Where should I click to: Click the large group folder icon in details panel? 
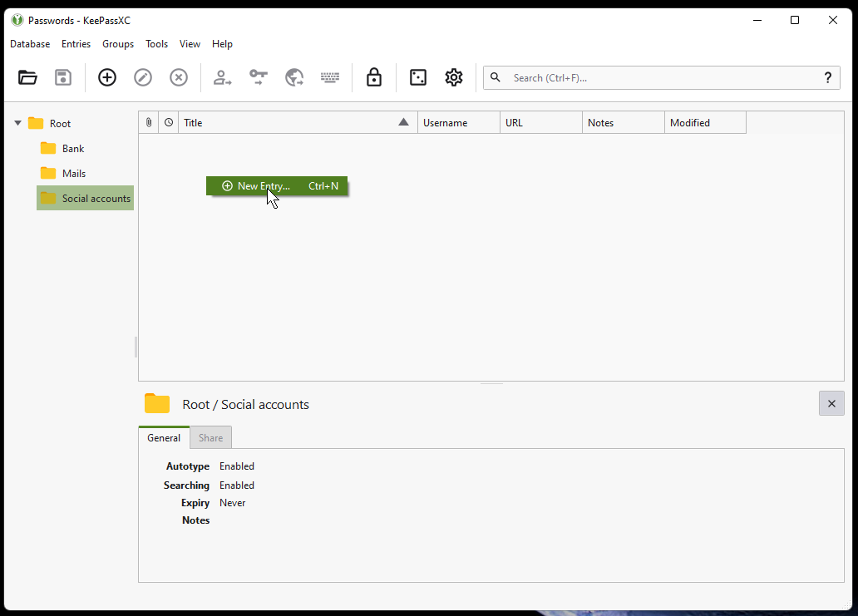click(x=157, y=404)
